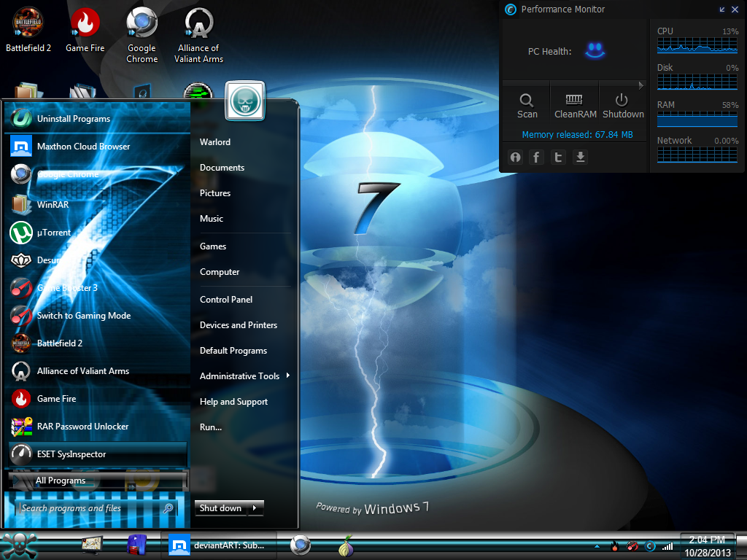Open the Facebook link icon

point(537,157)
